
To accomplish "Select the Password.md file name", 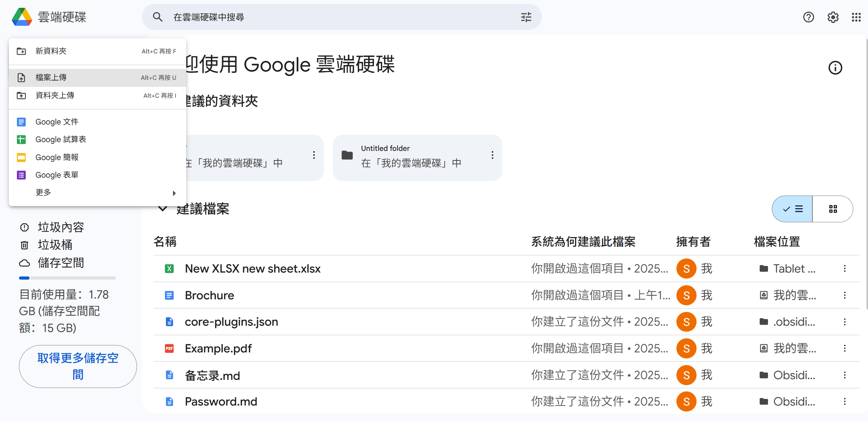I will (221, 401).
